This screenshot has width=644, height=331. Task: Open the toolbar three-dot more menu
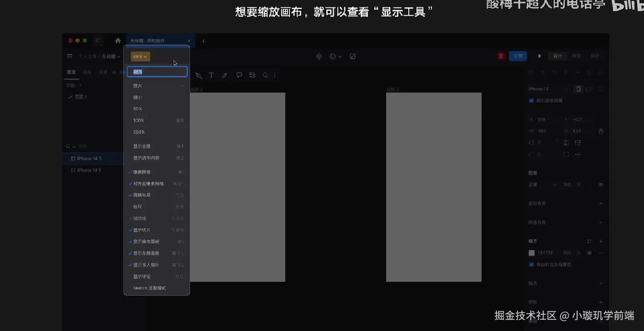coord(275,75)
